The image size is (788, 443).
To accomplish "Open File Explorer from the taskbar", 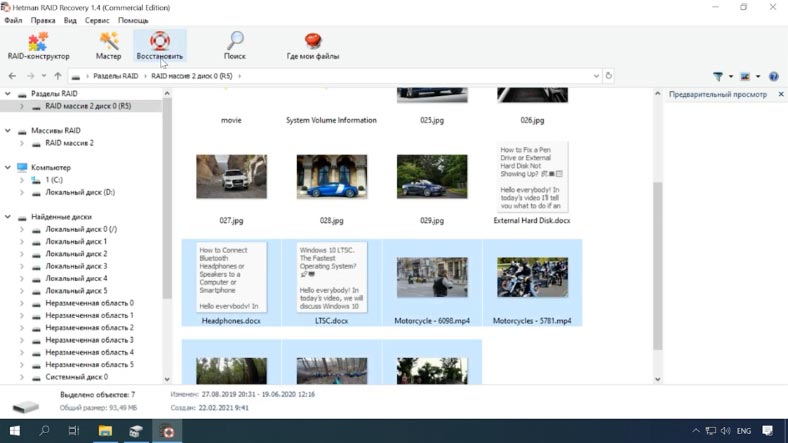I will point(103,431).
